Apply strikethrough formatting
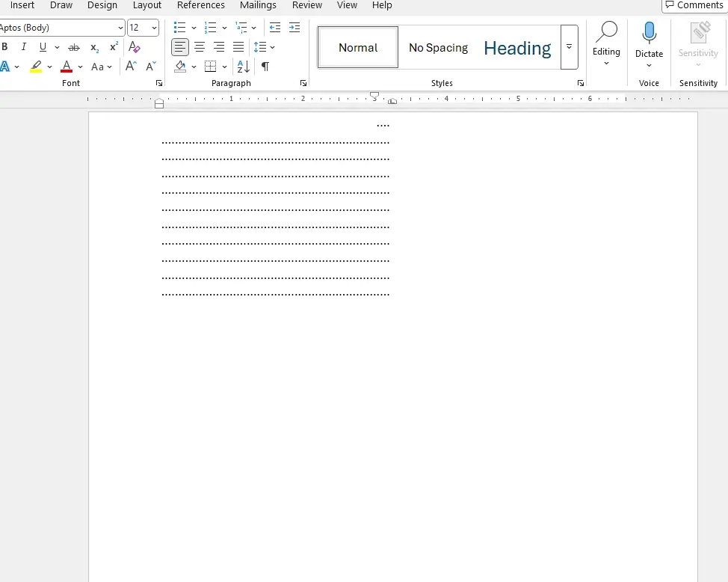 coord(74,47)
